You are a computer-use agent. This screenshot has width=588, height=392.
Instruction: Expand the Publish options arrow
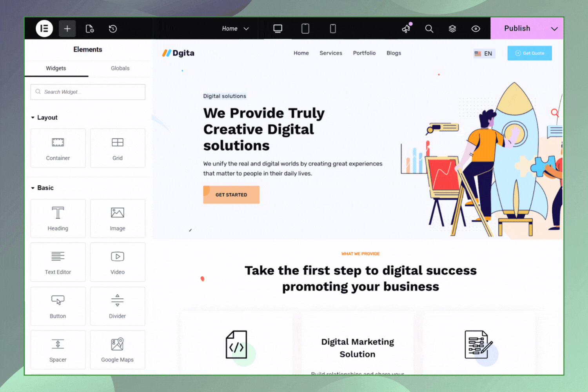(x=554, y=29)
